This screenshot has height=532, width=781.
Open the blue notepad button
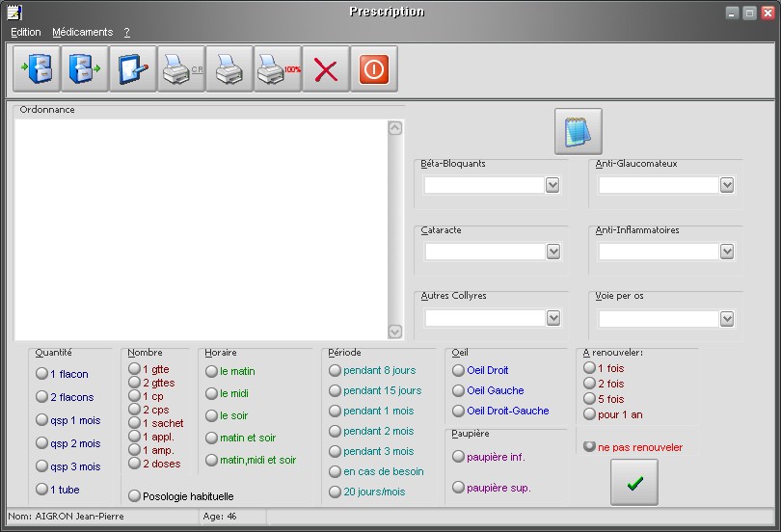pos(579,131)
